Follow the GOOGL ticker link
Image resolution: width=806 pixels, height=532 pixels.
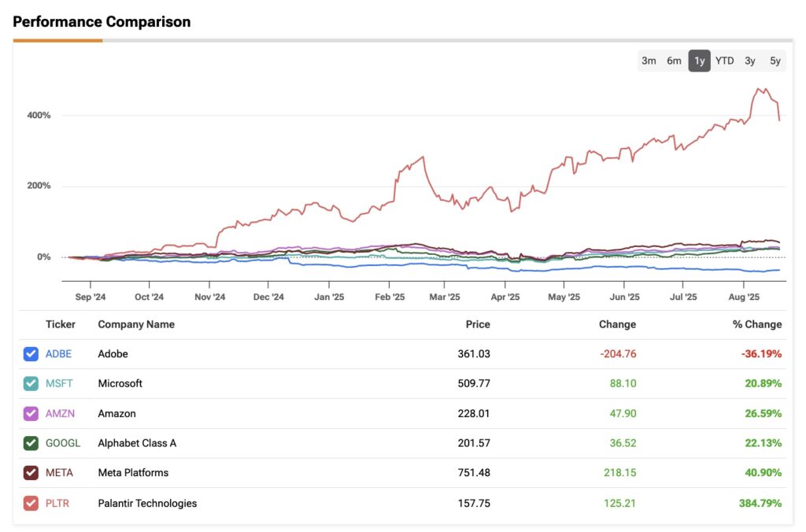63,443
